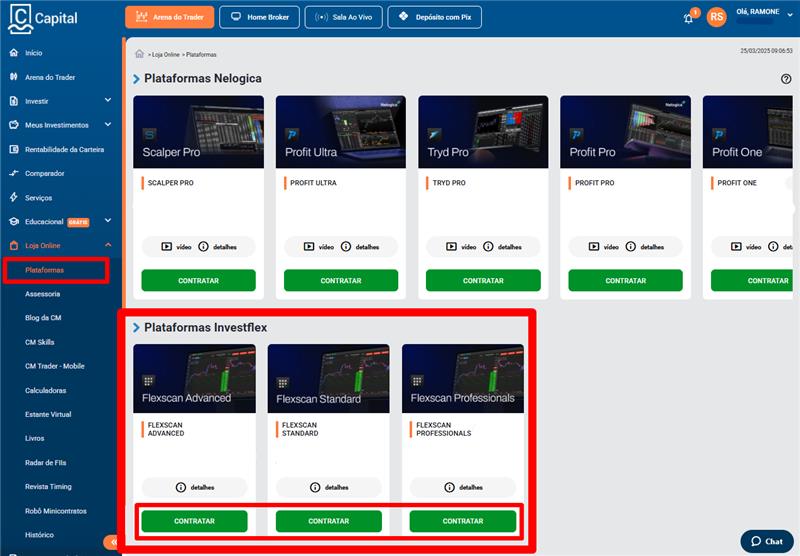The width and height of the screenshot is (800, 556).
Task: Click the Arena do Trader sidebar icon
Action: click(x=14, y=77)
